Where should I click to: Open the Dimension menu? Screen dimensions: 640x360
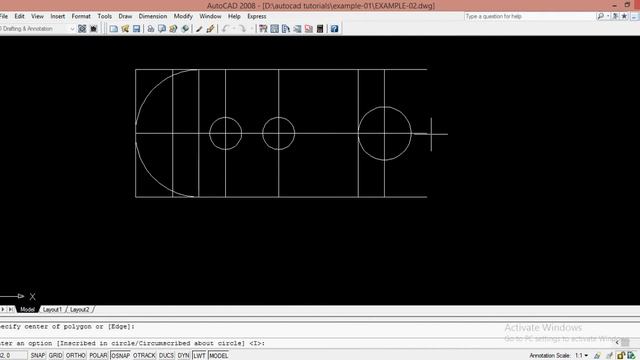153,16
